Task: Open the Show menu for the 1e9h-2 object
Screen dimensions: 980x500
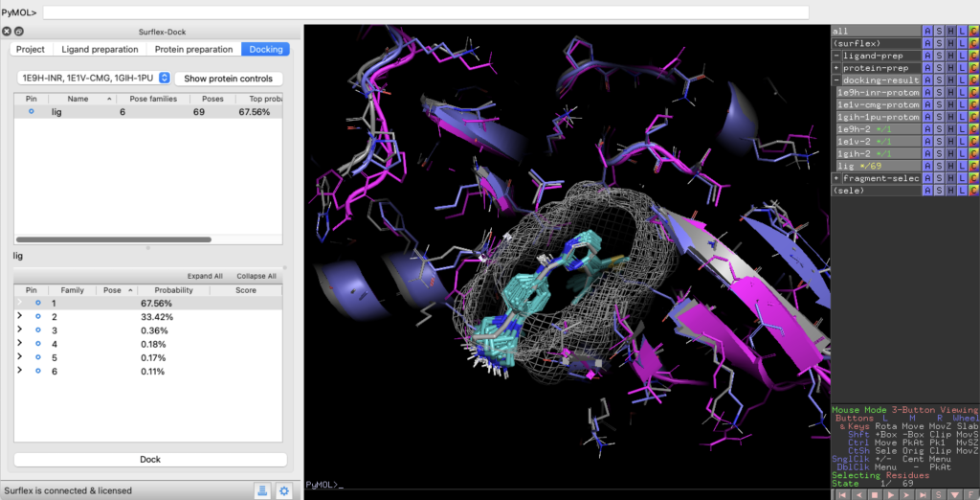Action: [x=939, y=129]
